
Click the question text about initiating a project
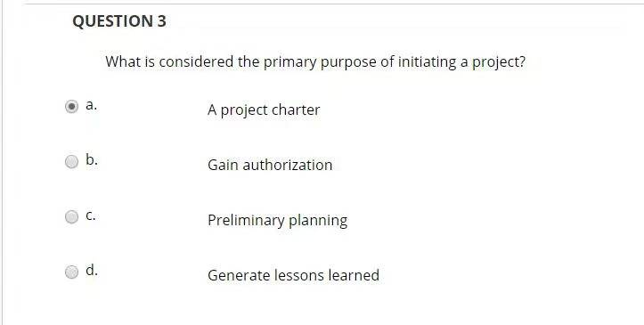tap(315, 62)
